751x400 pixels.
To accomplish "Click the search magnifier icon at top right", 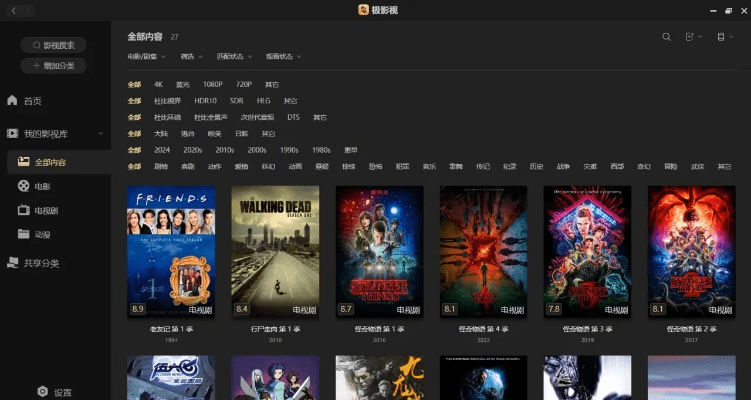I will pos(667,37).
